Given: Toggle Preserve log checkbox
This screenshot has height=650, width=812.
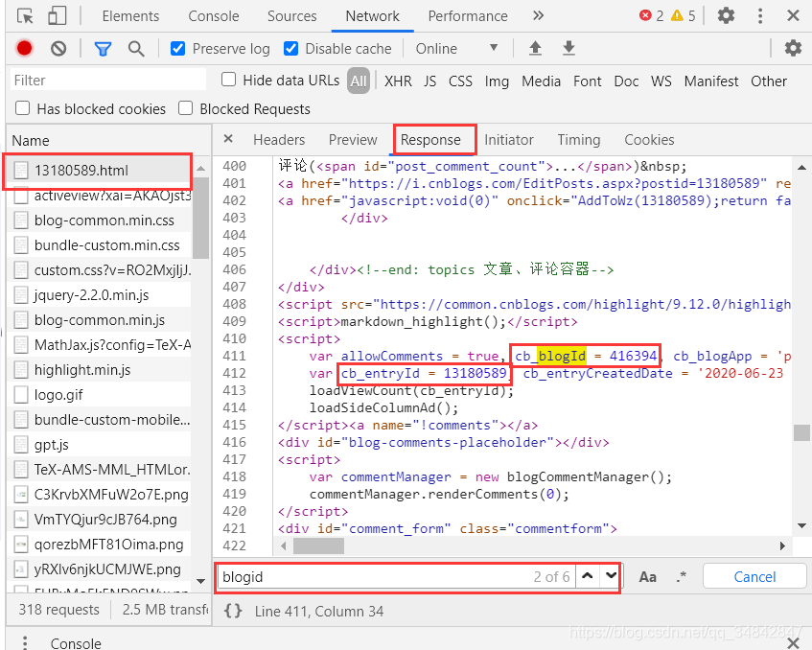Looking at the screenshot, I should click(177, 49).
